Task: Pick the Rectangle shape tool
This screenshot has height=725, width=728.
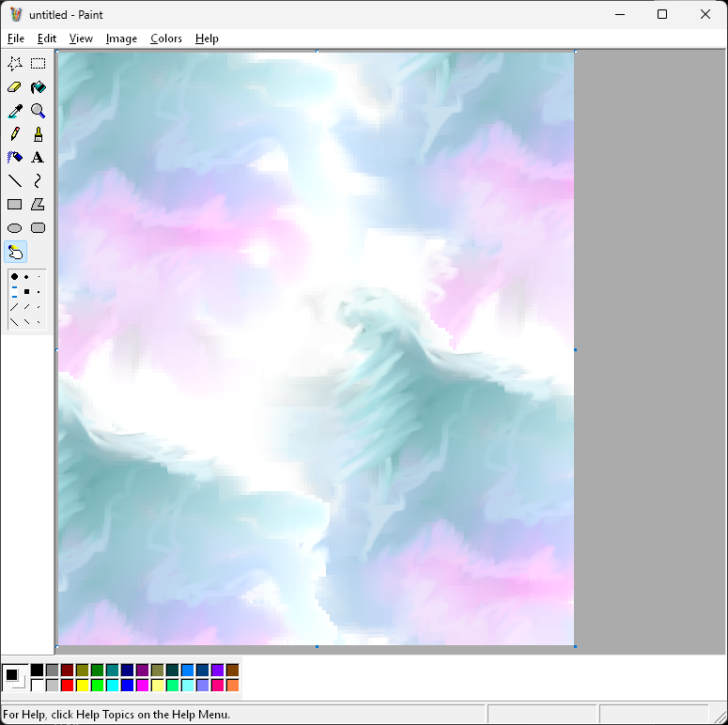Action: 15,204
